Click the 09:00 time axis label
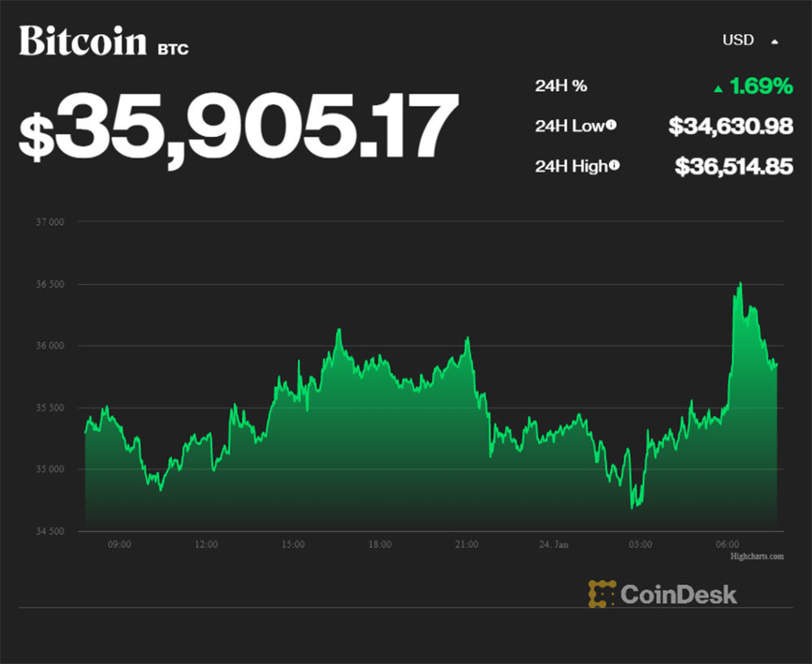812x664 pixels. [119, 544]
